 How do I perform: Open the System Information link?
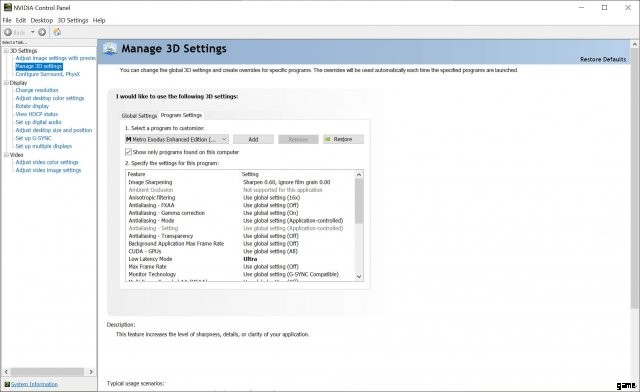tap(34, 384)
